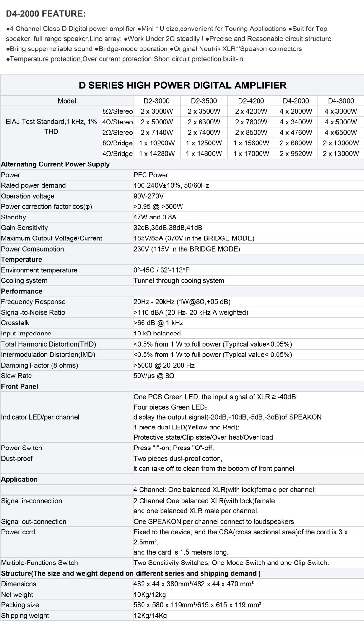Click the Slew Rate row label
Viewport: 364px width, 629px height.
pos(16,376)
